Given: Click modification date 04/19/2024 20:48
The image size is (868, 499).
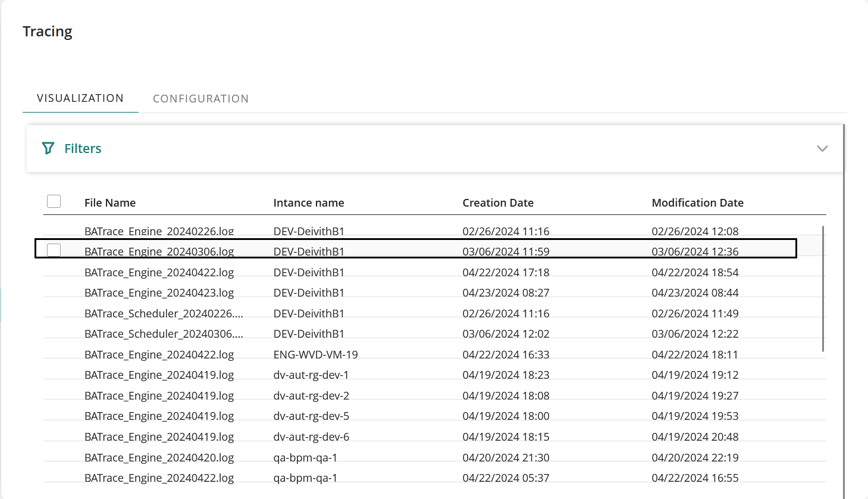Looking at the screenshot, I should [695, 436].
